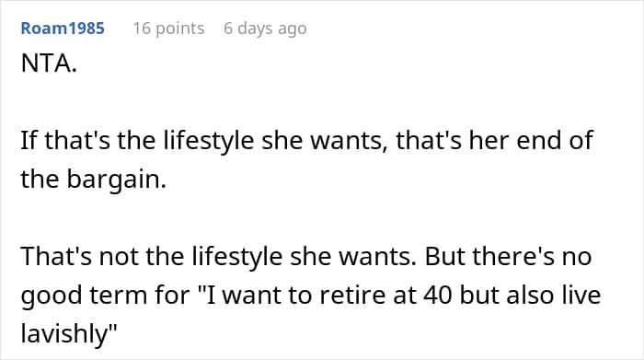Click the number 16 in the score
This screenshot has height=360, width=644.
(142, 29)
